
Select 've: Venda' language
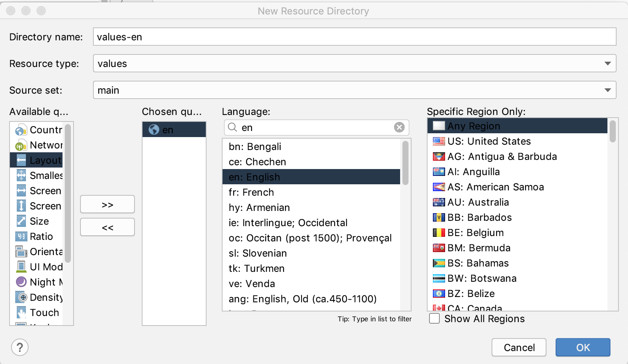pyautogui.click(x=311, y=284)
